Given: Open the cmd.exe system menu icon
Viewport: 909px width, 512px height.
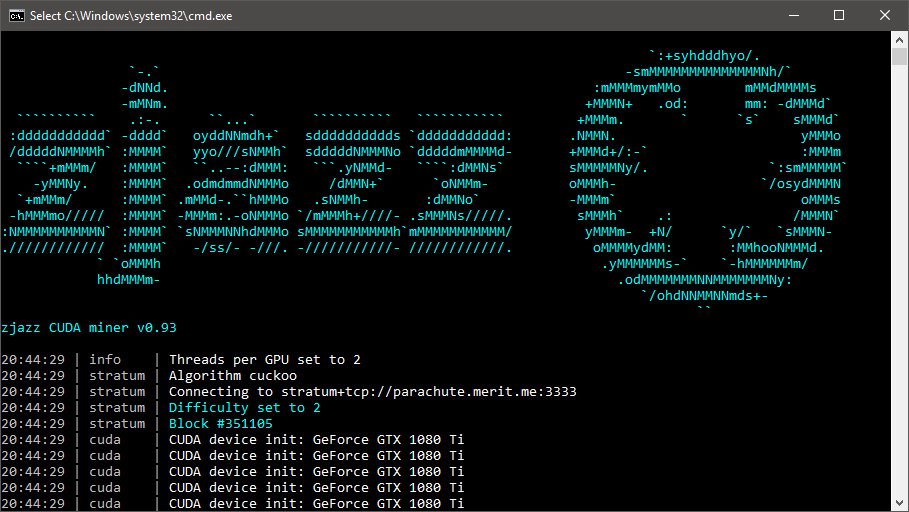Looking at the screenshot, I should [x=16, y=16].
